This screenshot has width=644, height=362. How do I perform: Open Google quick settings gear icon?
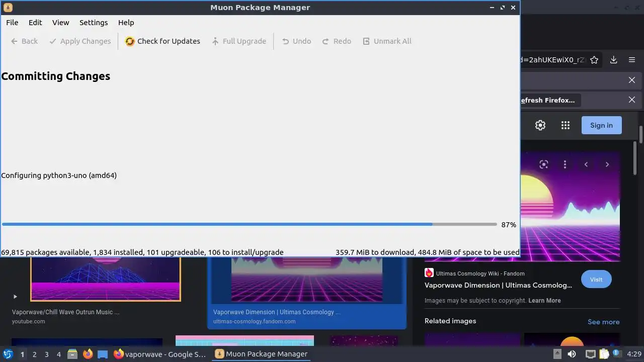click(x=540, y=125)
